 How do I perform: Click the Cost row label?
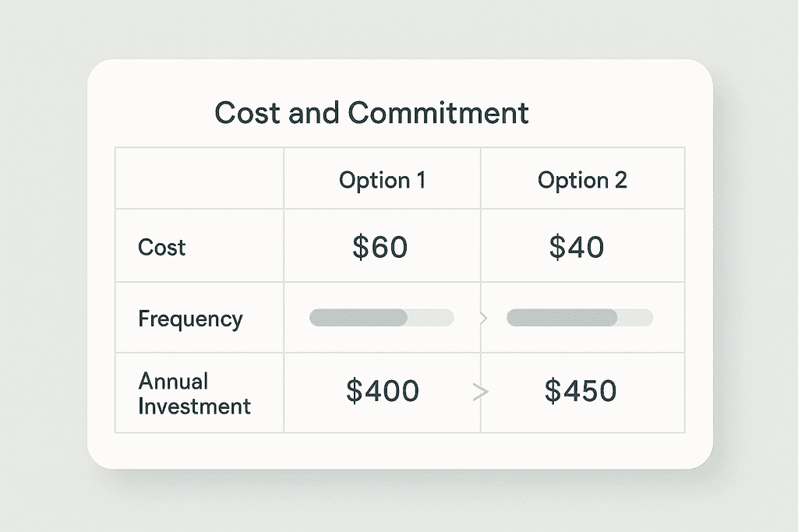pos(162,248)
